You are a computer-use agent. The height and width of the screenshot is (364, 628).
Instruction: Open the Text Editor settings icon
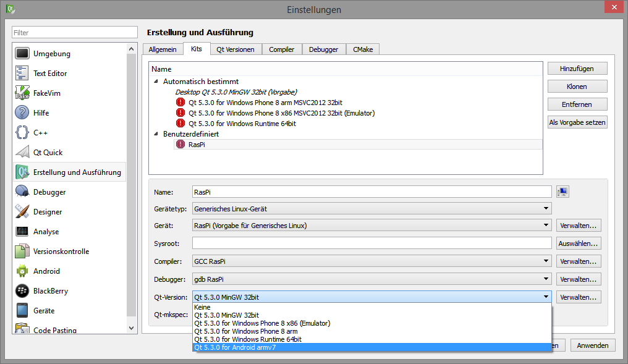(22, 73)
